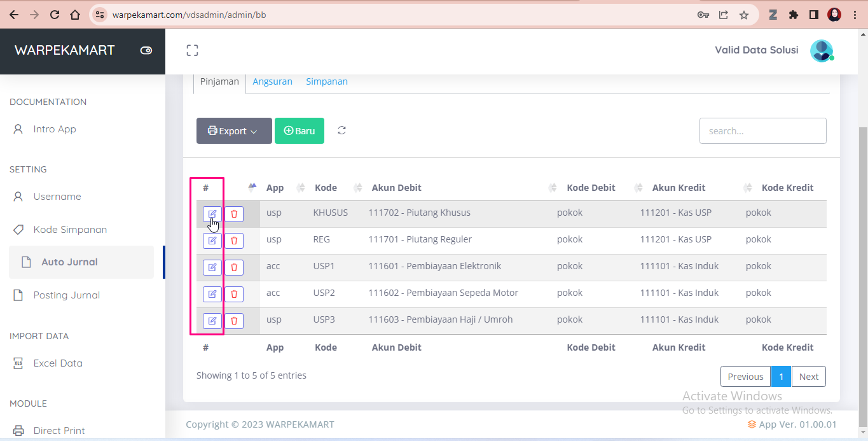Select page 1 in pagination

(x=781, y=376)
